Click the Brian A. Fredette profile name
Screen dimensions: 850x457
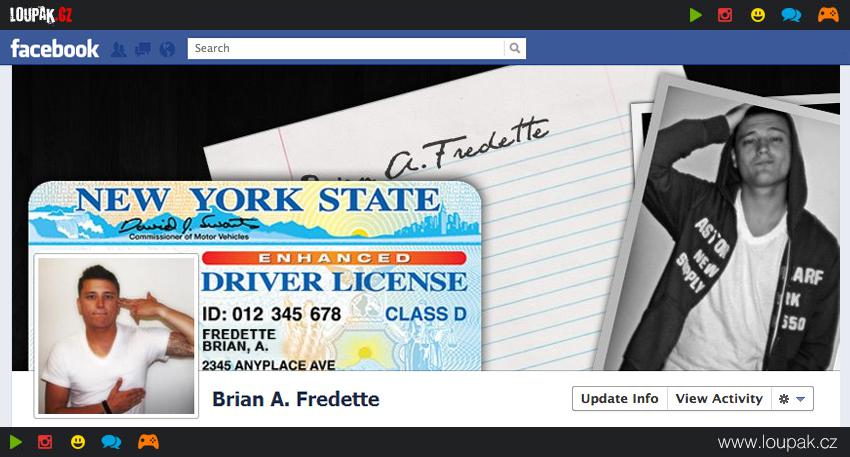coord(295,399)
